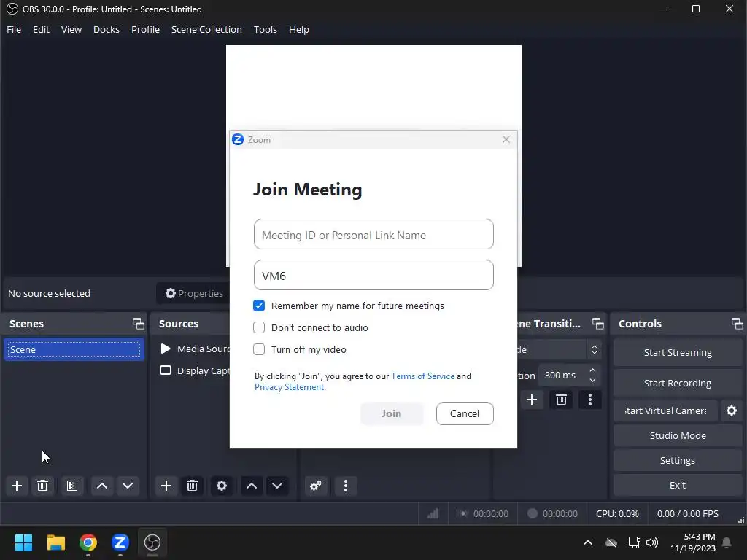Click OBS Studio taskbar icon
Image resolution: width=747 pixels, height=560 pixels.
pos(152,542)
